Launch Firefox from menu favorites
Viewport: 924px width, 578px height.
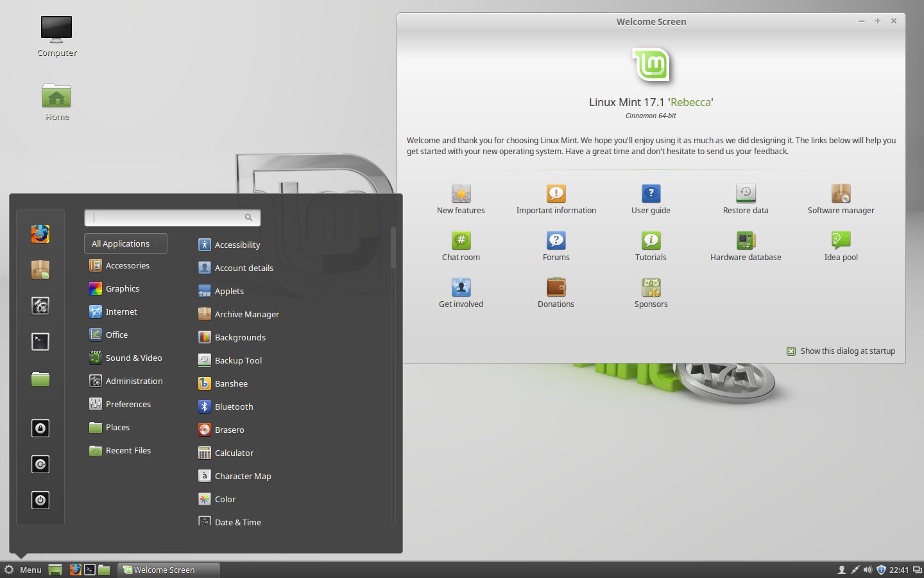coord(40,234)
